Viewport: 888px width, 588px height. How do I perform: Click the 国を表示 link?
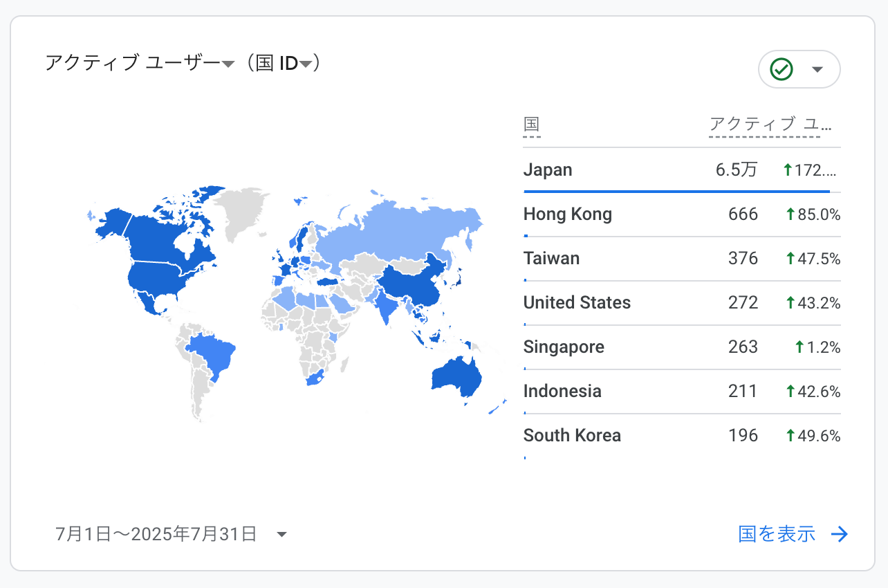pos(777,534)
